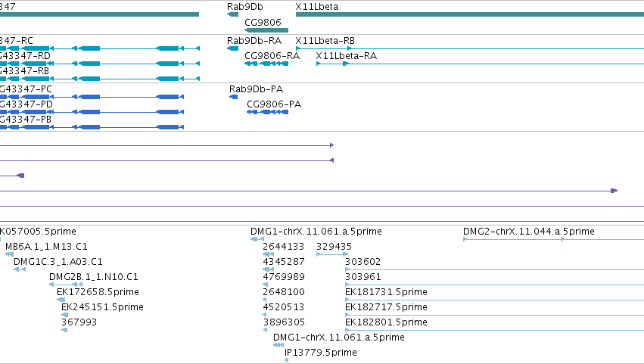Select the G43347-RD transcript label

pos(25,56)
